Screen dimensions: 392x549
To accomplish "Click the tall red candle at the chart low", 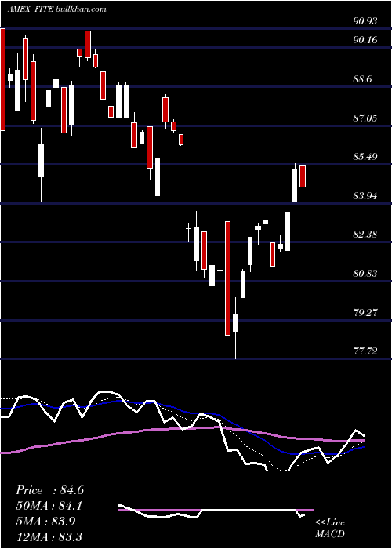I will coord(227,278).
